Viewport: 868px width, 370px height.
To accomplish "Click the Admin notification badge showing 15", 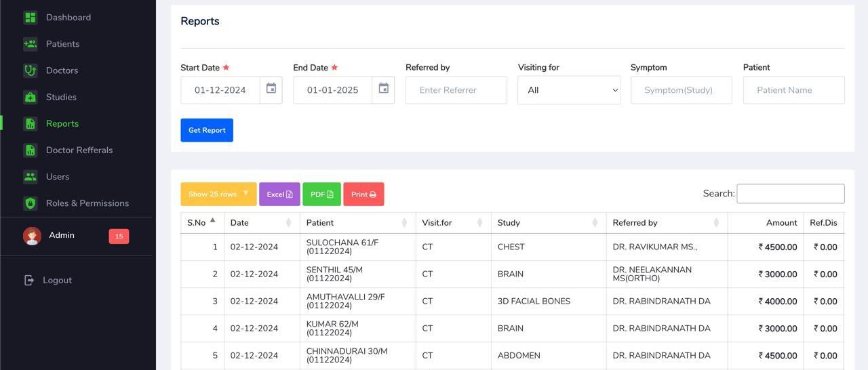I will tap(119, 237).
